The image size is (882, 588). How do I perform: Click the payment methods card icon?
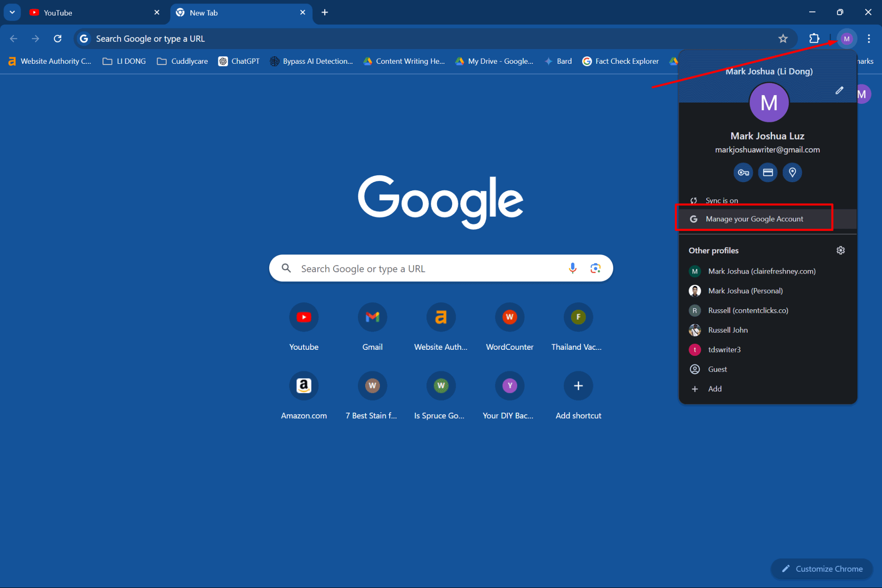(767, 172)
